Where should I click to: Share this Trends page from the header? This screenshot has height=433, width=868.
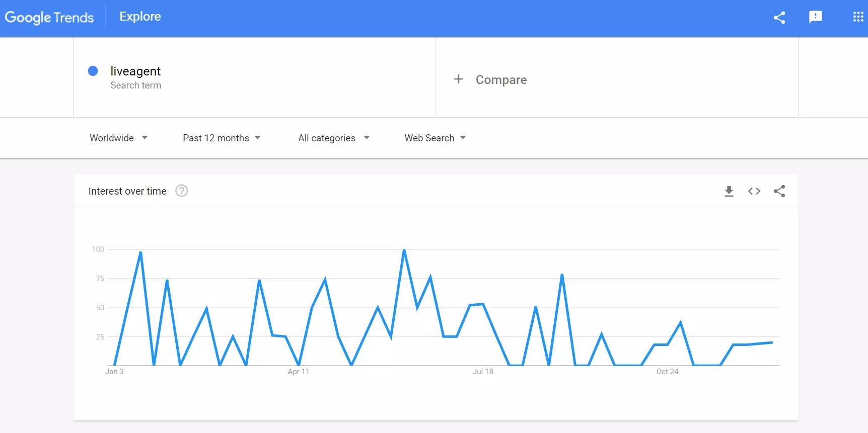(x=779, y=18)
